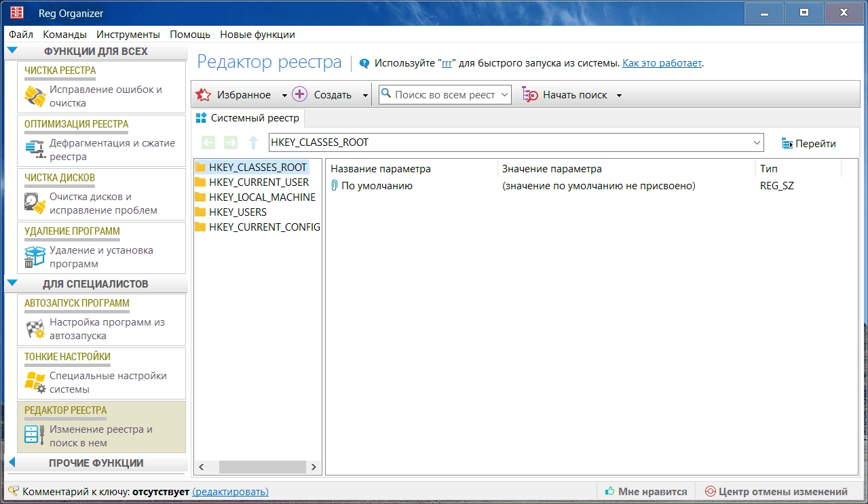Click Центр отмены изменений button
This screenshot has height=504, width=868.
click(776, 491)
